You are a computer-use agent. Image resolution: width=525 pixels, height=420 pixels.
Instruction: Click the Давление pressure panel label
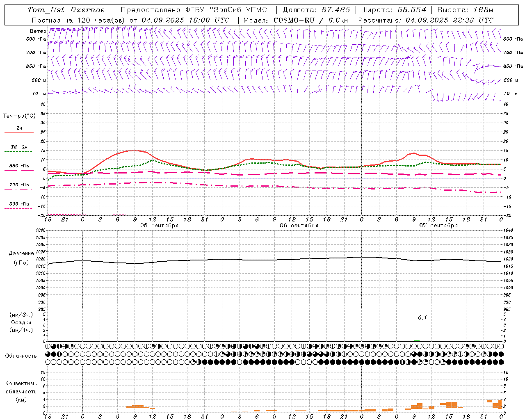click(21, 253)
